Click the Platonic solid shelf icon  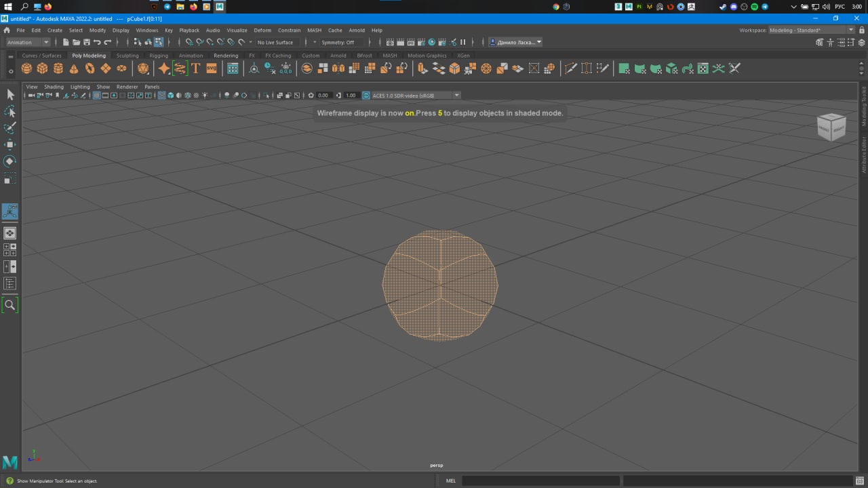pyautogui.click(x=143, y=68)
